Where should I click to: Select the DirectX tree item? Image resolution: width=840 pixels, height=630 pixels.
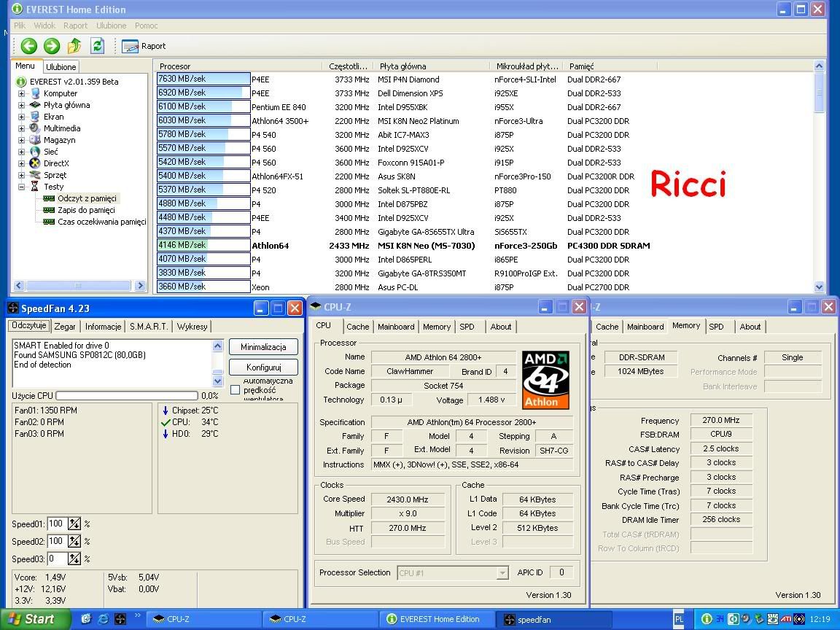tap(56, 163)
